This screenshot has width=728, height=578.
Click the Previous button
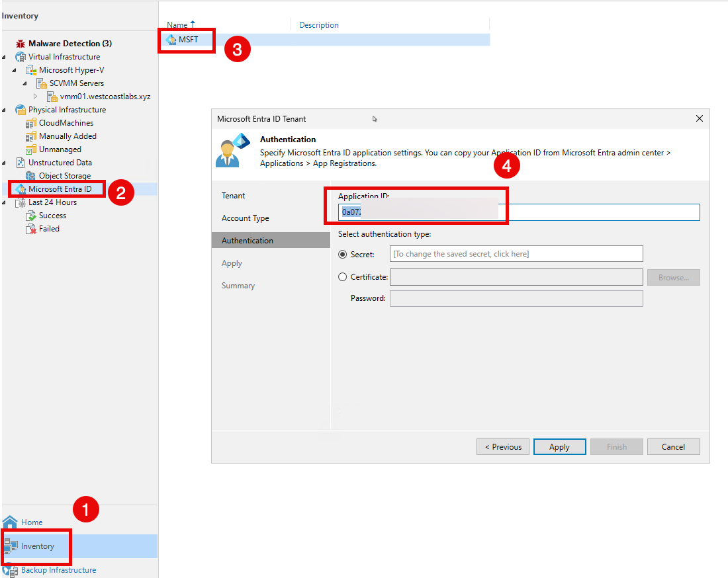click(502, 447)
